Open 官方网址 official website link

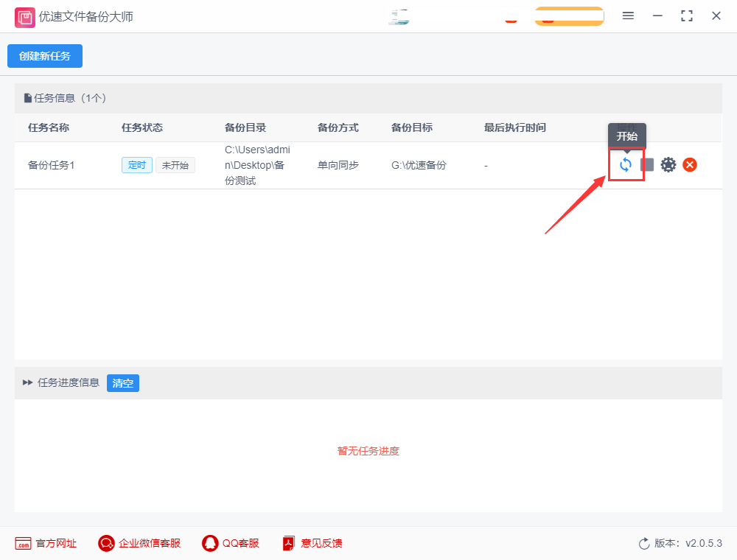pyautogui.click(x=46, y=544)
